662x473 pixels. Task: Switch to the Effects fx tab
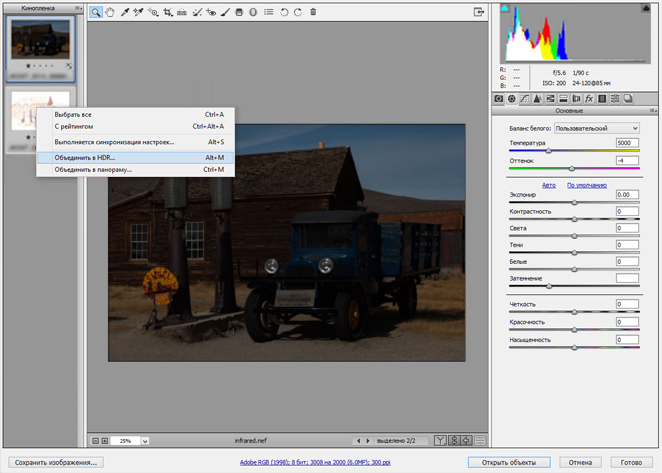589,99
